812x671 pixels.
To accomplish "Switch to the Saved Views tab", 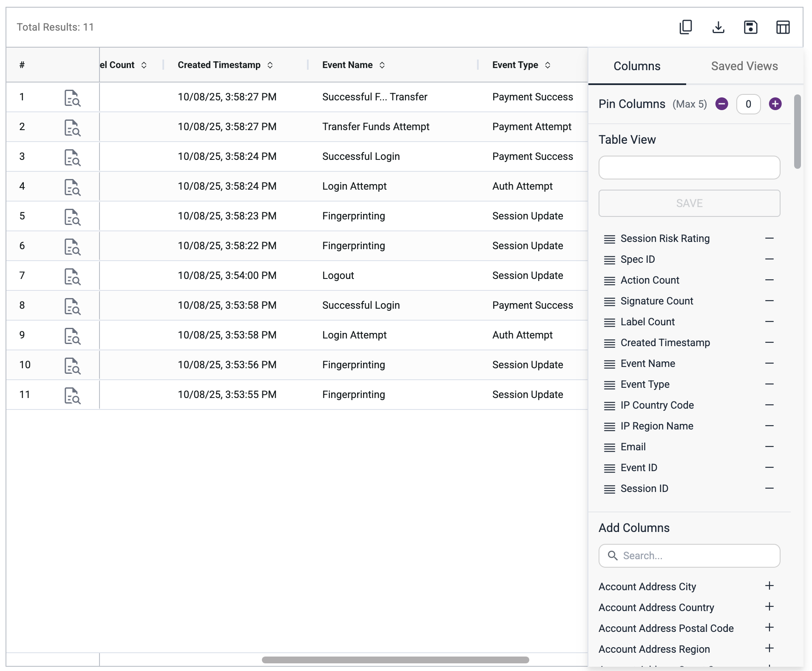I will pyautogui.click(x=744, y=66).
